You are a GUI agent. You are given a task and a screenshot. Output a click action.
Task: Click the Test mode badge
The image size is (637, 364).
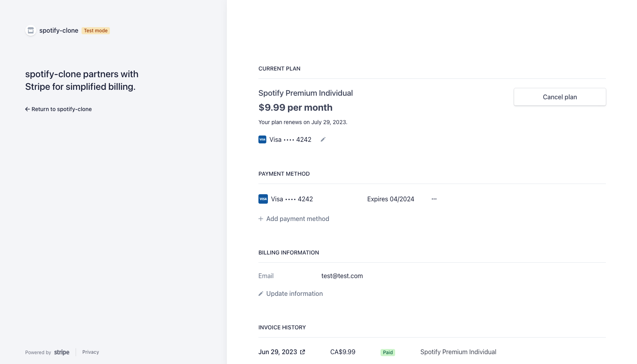point(96,30)
